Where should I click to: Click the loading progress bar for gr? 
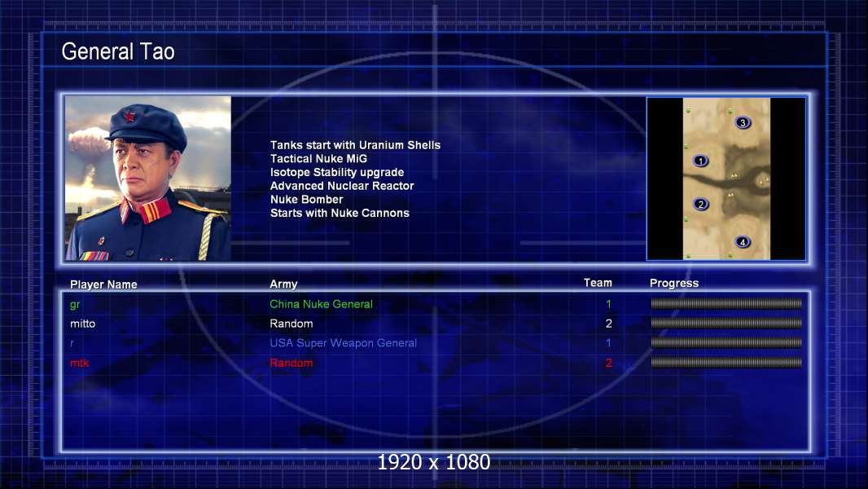726,304
